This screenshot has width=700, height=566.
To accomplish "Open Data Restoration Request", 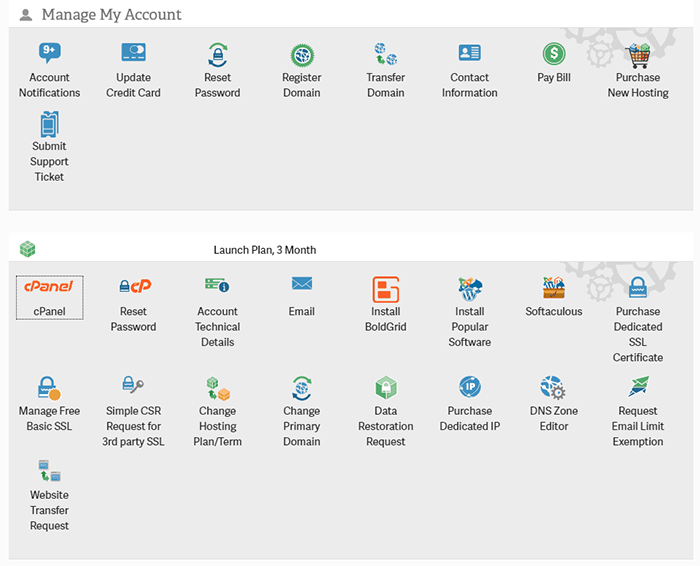I will (385, 388).
